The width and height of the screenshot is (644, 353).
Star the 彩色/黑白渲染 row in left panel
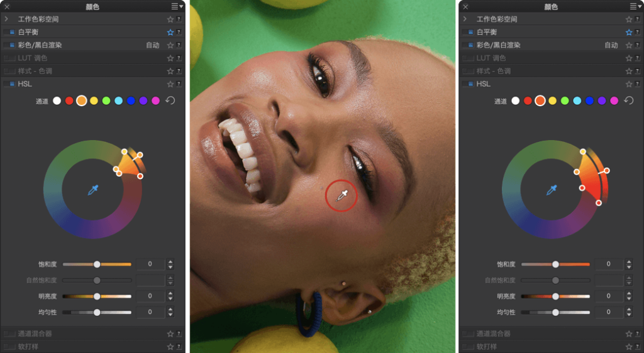[x=170, y=45]
